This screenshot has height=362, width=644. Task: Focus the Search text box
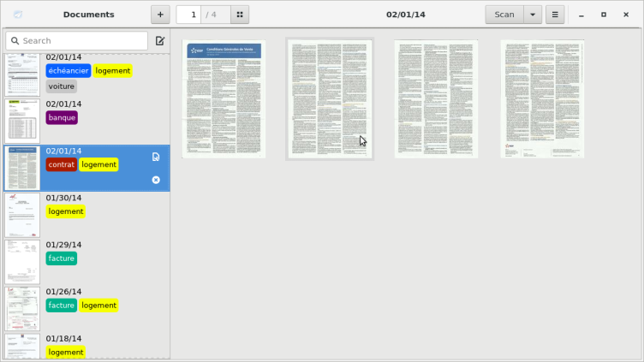77,41
